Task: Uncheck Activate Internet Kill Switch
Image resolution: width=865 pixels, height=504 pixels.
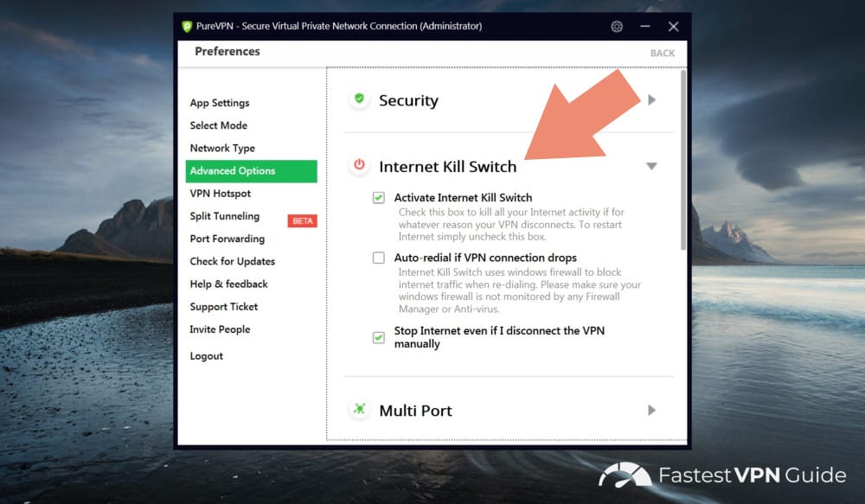Action: 379,197
